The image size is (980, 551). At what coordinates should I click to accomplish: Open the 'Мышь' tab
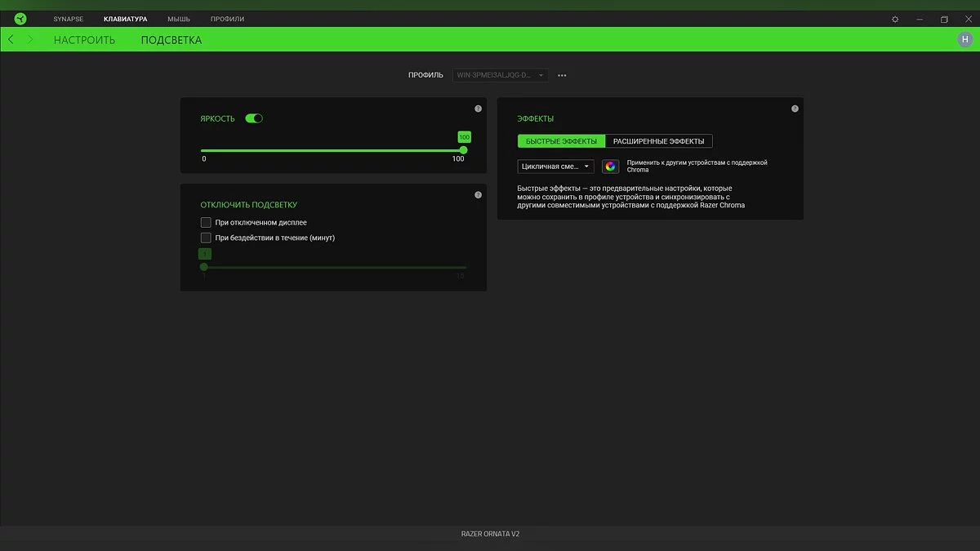[x=179, y=19]
